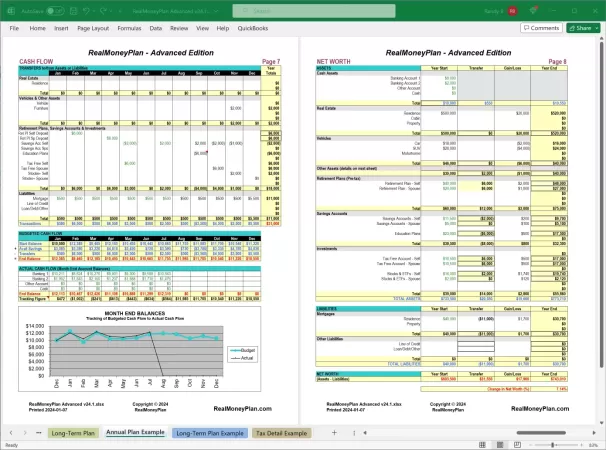
Task: Click the add new sheet plus icon
Action: click(335, 432)
